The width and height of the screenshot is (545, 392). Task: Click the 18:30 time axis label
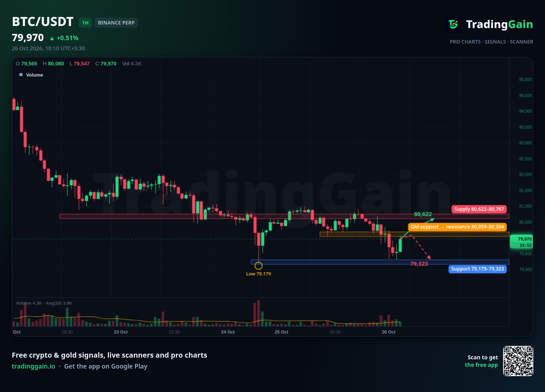(67, 332)
